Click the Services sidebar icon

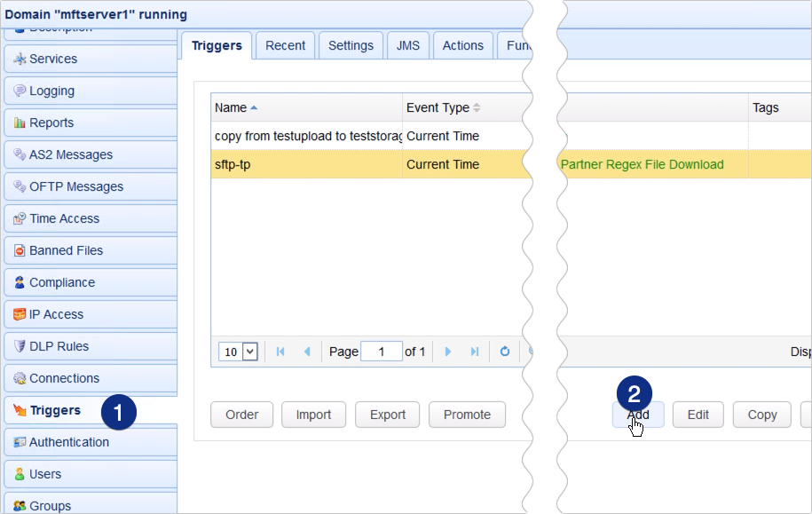[20, 59]
